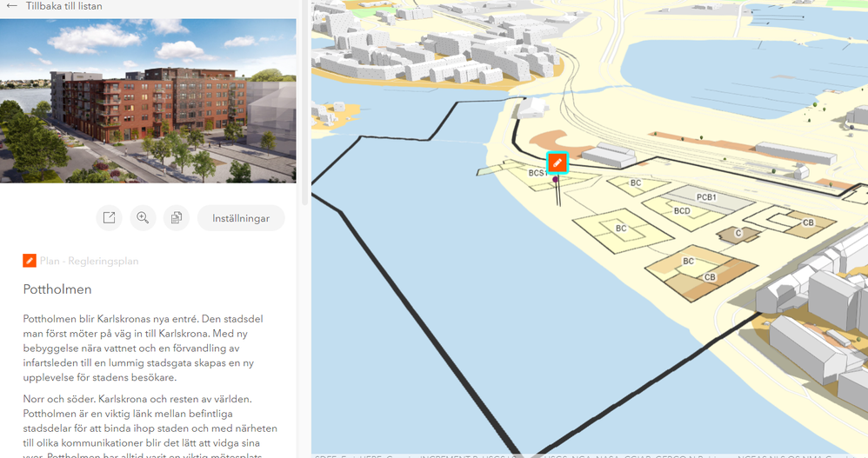
Task: Select the PCB1 zone label on map
Action: pos(706,197)
